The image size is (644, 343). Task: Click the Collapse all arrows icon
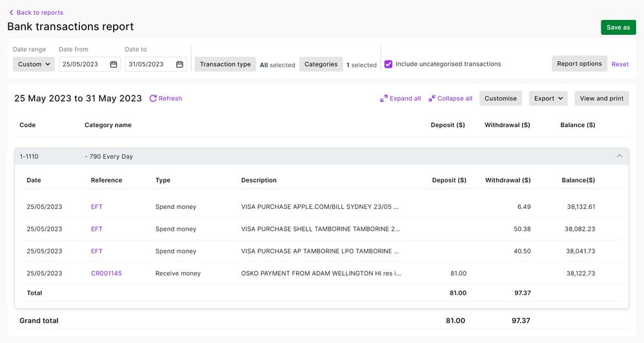click(x=432, y=99)
